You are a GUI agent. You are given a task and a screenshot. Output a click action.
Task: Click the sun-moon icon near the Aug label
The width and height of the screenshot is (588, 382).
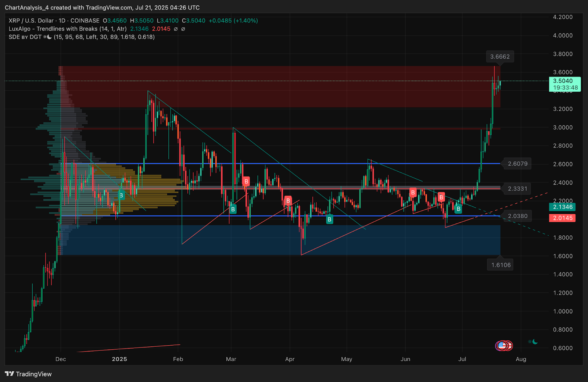(533, 342)
